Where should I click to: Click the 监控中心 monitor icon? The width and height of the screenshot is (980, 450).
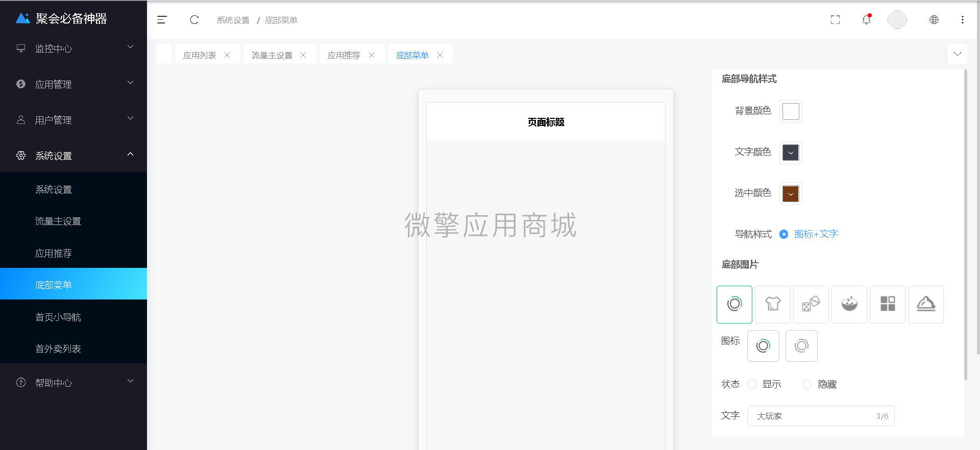(21, 48)
